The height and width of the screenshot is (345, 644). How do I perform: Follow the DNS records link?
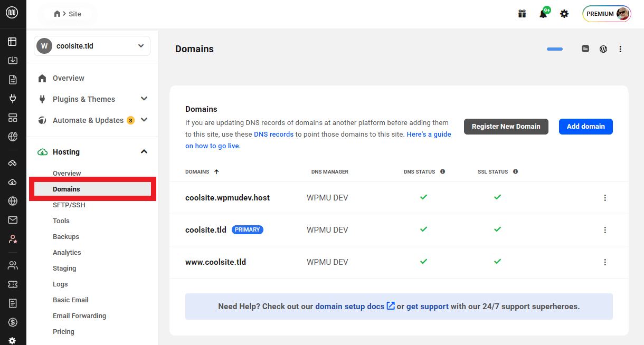[274, 134]
